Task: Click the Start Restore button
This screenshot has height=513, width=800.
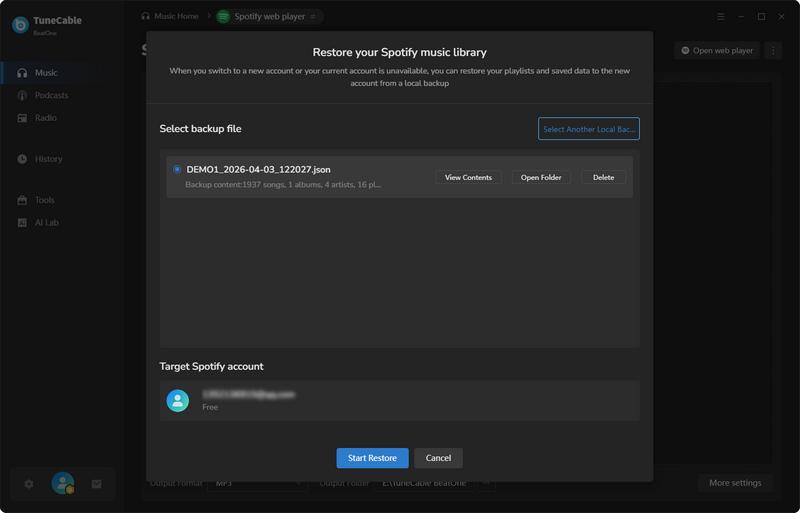Action: [x=372, y=458]
